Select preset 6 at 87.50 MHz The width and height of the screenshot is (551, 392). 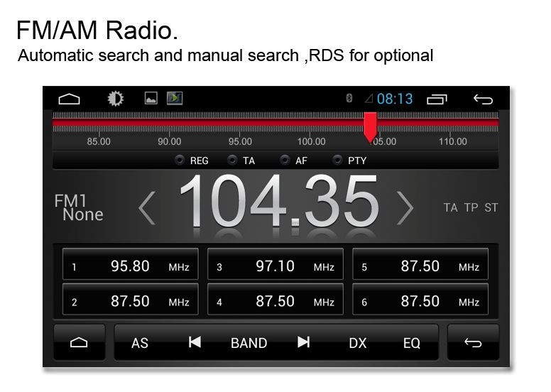420,299
